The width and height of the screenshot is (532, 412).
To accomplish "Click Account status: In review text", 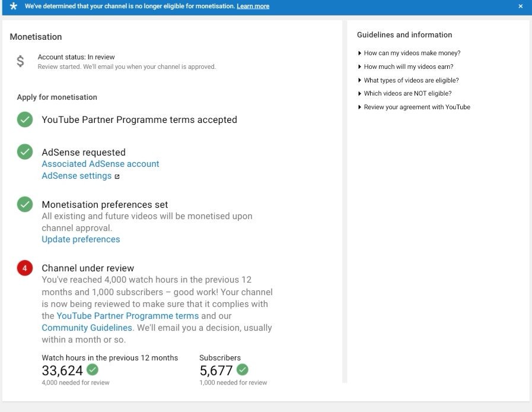I will (77, 57).
